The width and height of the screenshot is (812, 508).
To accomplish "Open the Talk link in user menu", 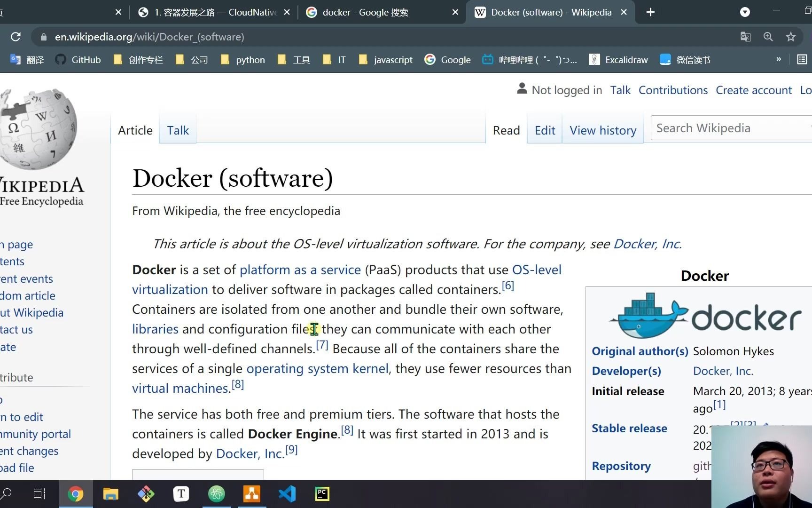I will [620, 90].
